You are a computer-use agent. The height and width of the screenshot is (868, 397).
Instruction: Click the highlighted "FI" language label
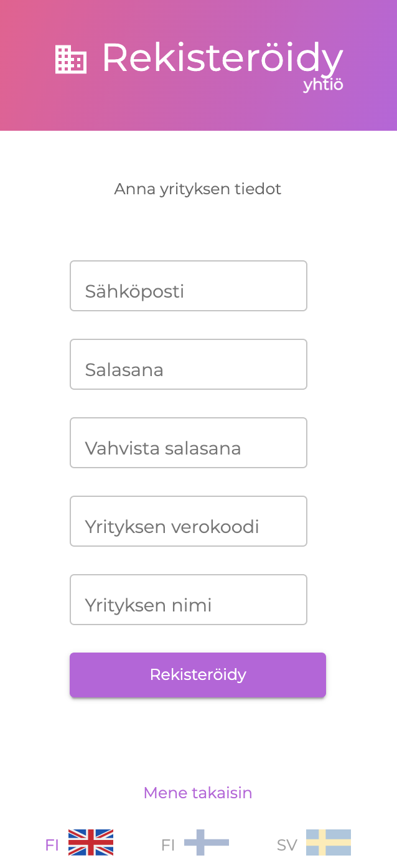tap(52, 845)
